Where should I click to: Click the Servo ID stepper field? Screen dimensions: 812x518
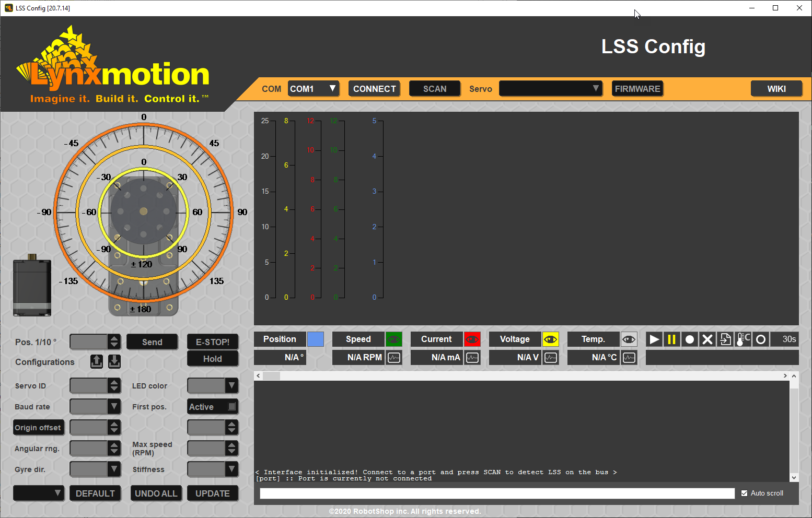[95, 386]
